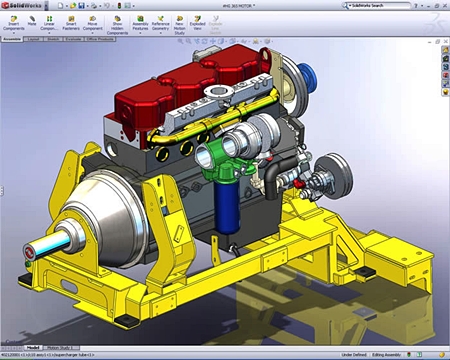Click the Print icon
Screen dimensions: 450x360
94,6
